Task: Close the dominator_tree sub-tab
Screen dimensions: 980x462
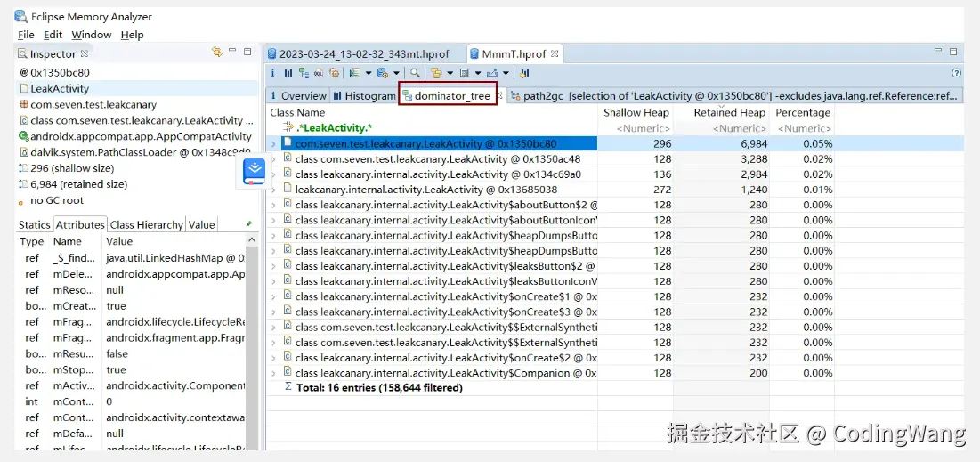Action: (x=500, y=95)
